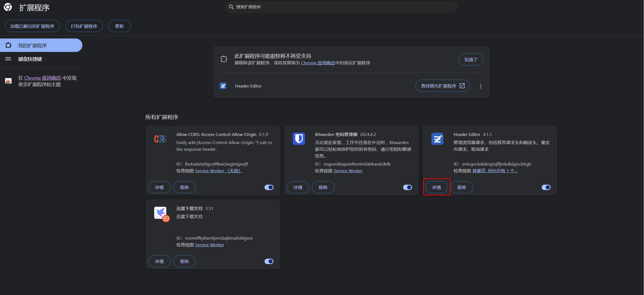The width and height of the screenshot is (644, 295).
Task: Click the 此扩展程序可能很快将不再受支持 title
Action: [273, 56]
